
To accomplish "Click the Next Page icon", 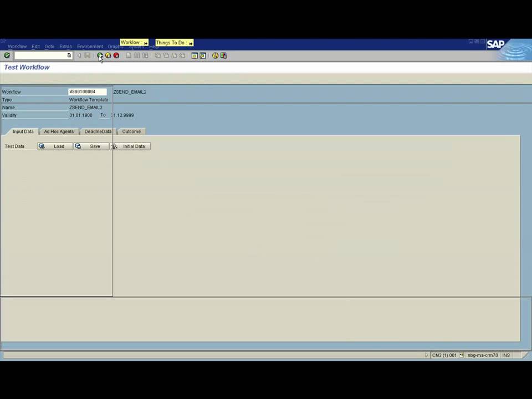I will [174, 55].
